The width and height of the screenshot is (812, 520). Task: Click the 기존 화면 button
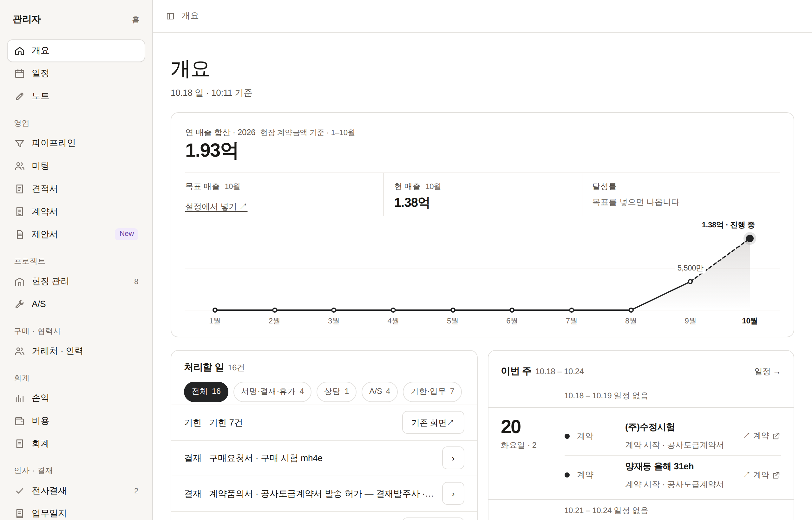click(433, 422)
